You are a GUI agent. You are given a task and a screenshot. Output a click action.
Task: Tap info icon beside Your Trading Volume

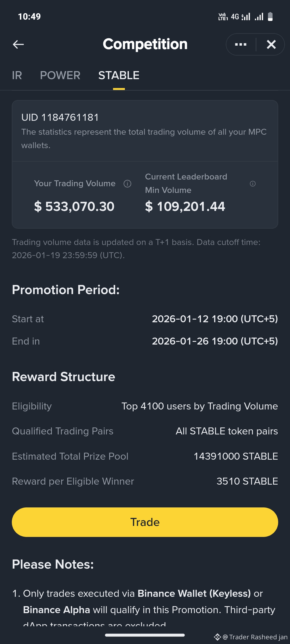(127, 184)
